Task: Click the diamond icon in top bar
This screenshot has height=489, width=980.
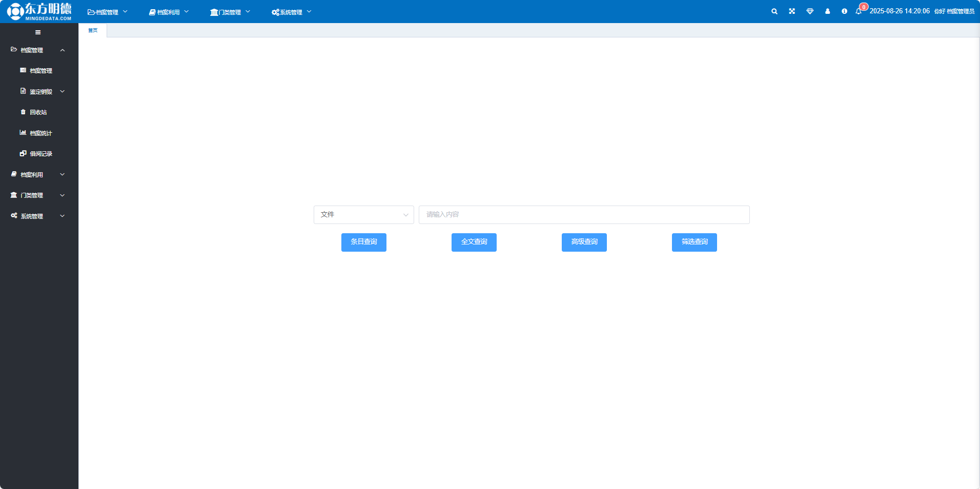Action: (810, 11)
